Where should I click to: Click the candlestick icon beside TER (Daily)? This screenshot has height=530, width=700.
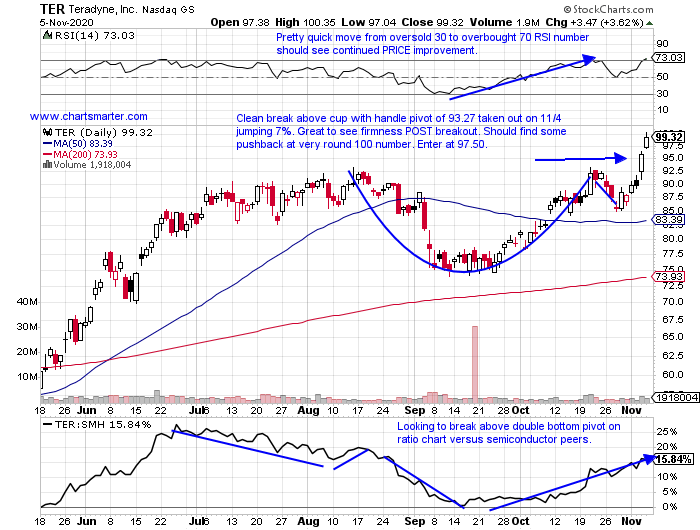[47, 132]
